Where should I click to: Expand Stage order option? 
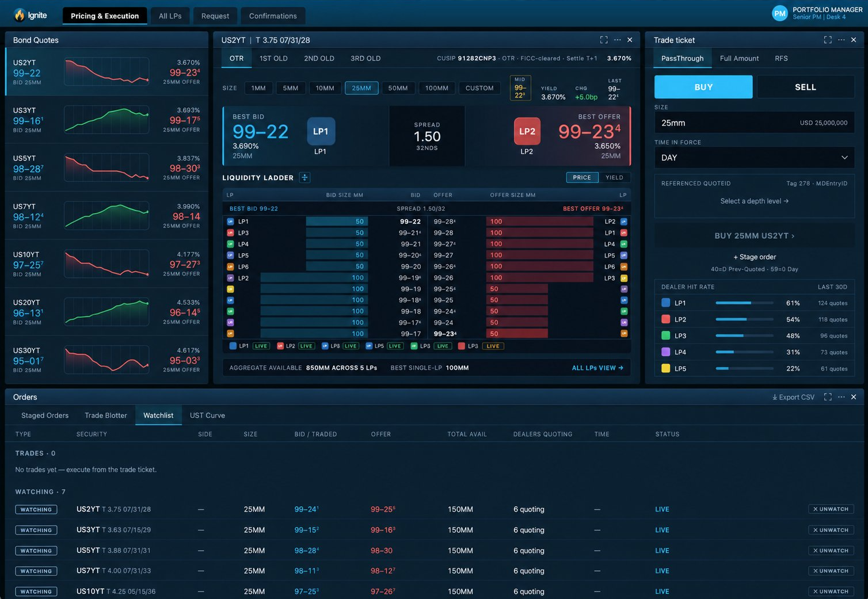point(754,257)
